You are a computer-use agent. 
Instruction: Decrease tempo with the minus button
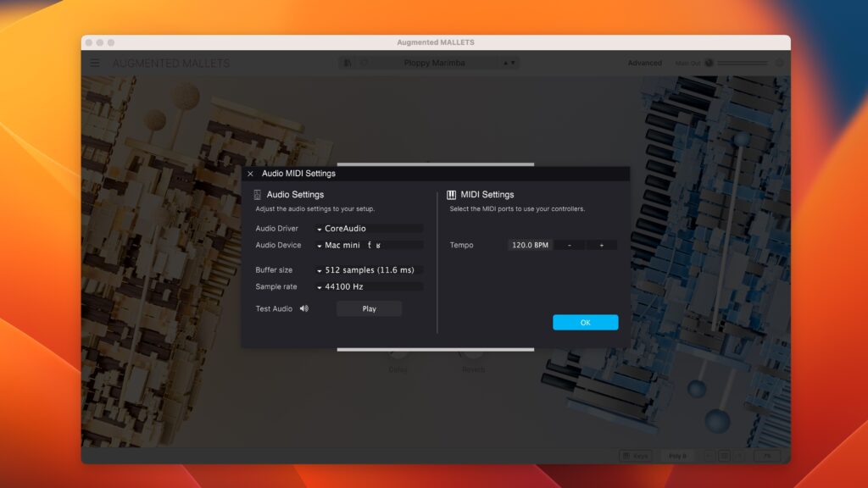[570, 246]
